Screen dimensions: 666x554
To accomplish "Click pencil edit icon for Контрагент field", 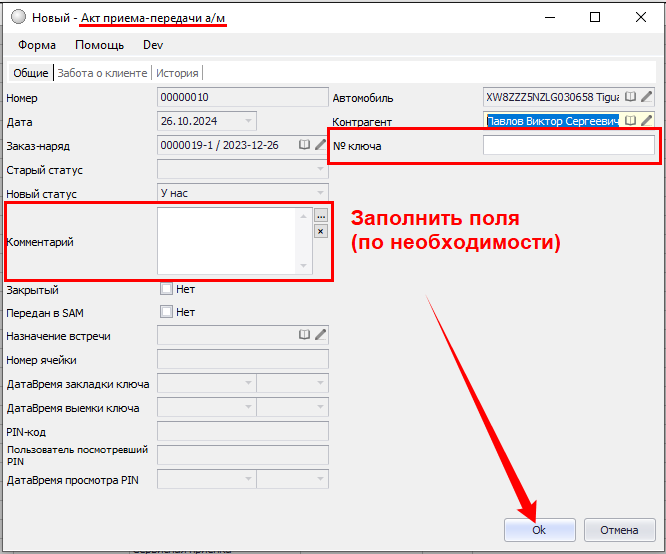I will 647,121.
